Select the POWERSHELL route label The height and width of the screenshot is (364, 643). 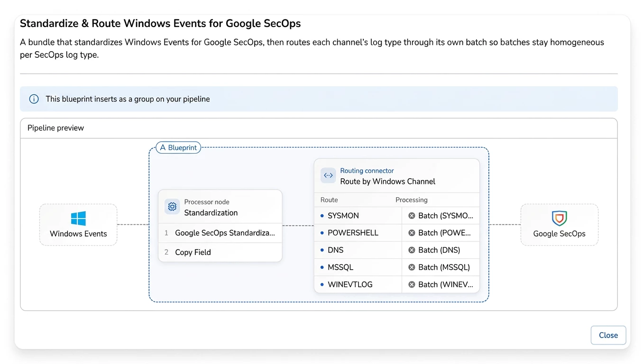point(353,233)
